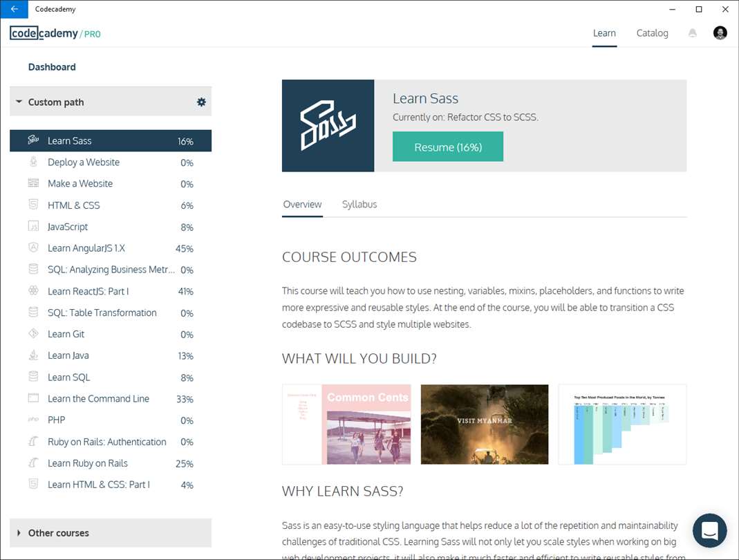
Task: Open the notifications bell
Action: [693, 33]
